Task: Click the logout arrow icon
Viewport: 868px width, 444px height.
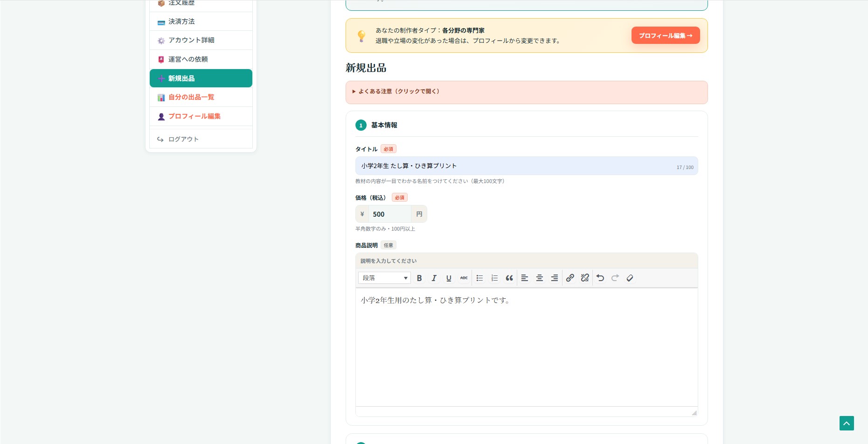Action: click(160, 139)
